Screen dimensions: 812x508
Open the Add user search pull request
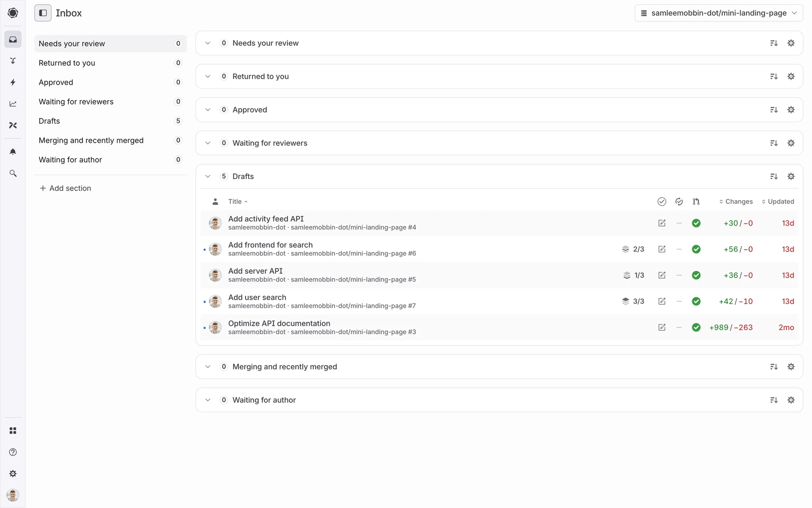click(257, 297)
